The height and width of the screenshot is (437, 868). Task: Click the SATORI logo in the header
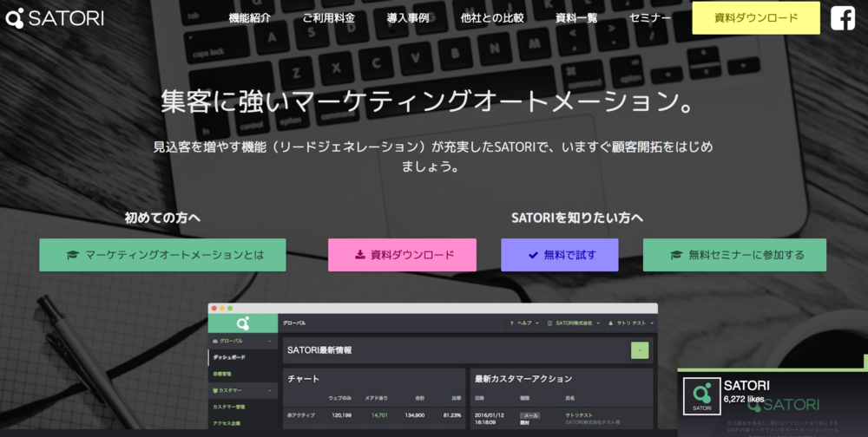(x=55, y=17)
